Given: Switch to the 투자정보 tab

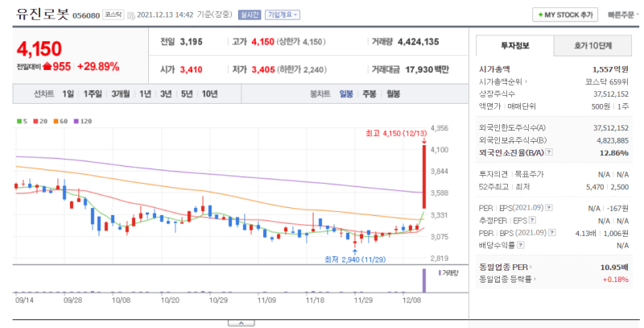Looking at the screenshot, I should tap(514, 46).
